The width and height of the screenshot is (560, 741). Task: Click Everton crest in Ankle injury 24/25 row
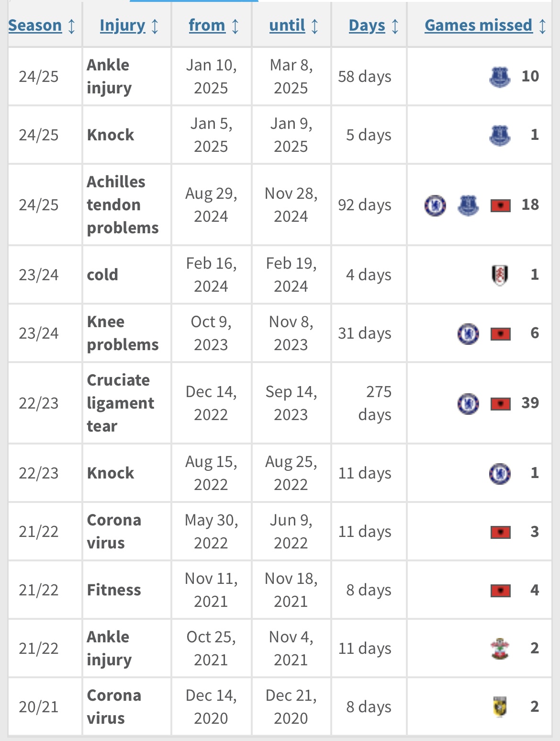[x=500, y=77]
